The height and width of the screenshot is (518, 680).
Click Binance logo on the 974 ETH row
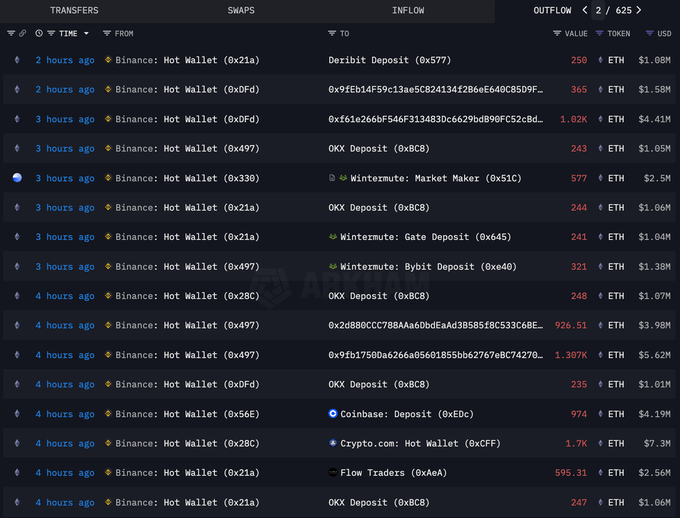108,414
